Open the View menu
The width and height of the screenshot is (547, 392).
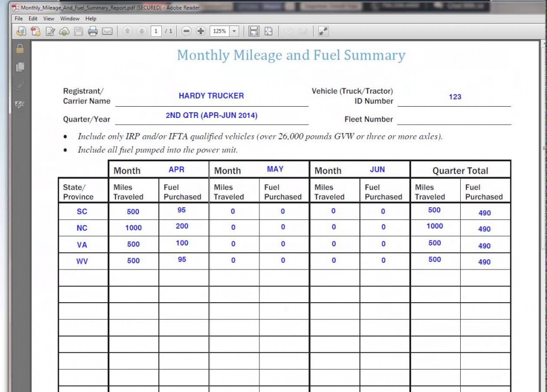tap(50, 19)
